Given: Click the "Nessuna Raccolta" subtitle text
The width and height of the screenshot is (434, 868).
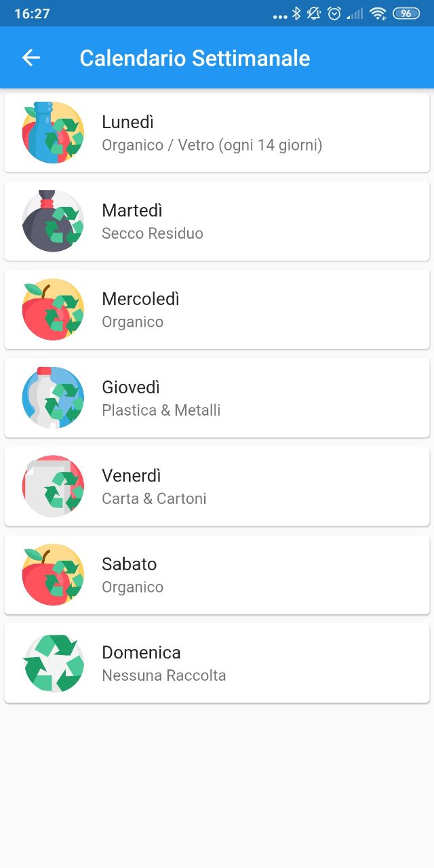Looking at the screenshot, I should pos(163,675).
